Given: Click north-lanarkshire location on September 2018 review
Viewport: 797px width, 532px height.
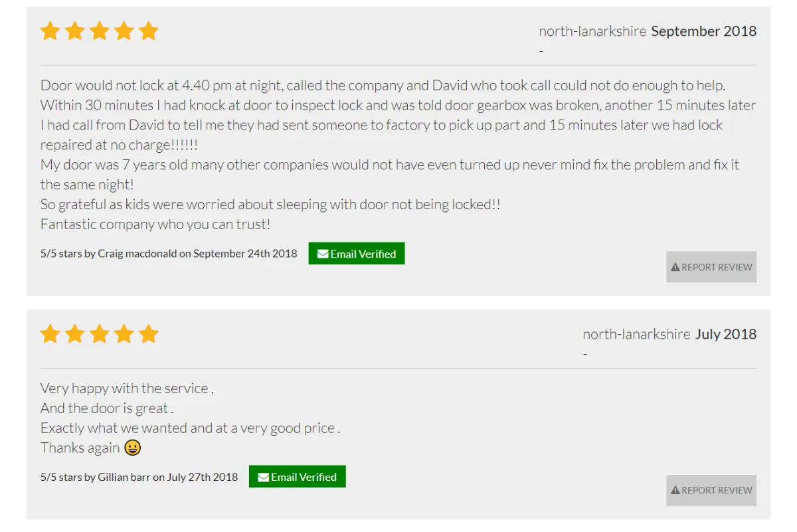Looking at the screenshot, I should pos(592,31).
